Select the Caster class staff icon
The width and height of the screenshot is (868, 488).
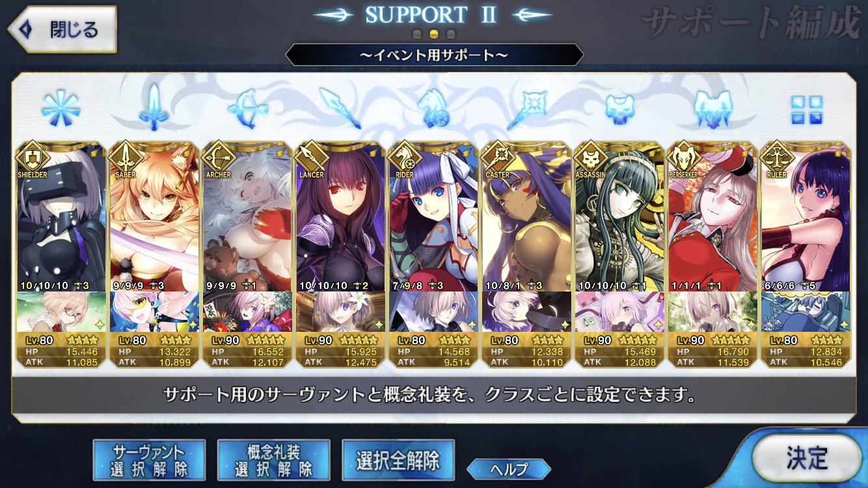click(x=527, y=107)
